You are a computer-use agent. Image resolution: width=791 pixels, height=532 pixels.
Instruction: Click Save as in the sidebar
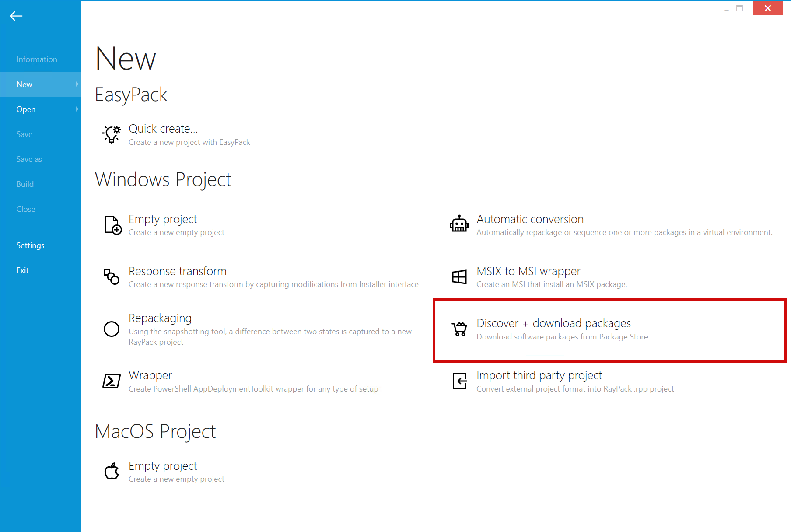[x=29, y=159]
